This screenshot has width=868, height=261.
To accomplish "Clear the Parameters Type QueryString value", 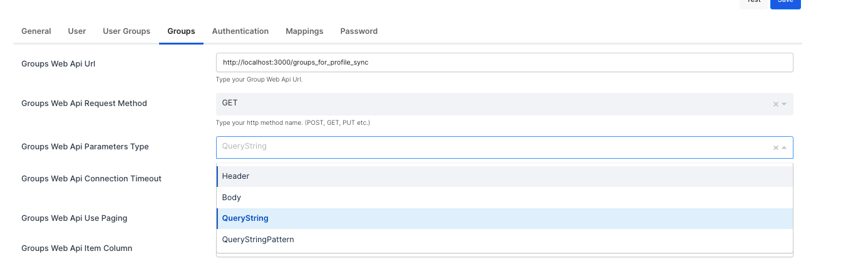I will pos(776,147).
